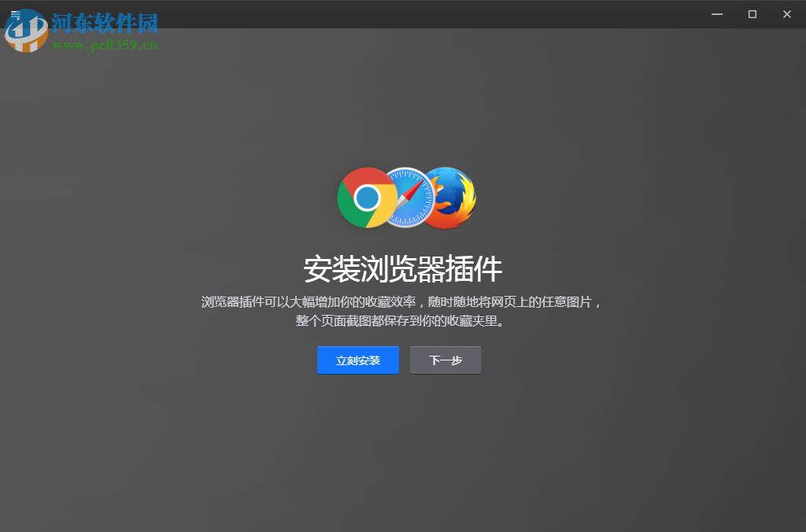Screen dimensions: 806x532
Task: Skip plugin installation via the gray button
Action: pos(445,360)
